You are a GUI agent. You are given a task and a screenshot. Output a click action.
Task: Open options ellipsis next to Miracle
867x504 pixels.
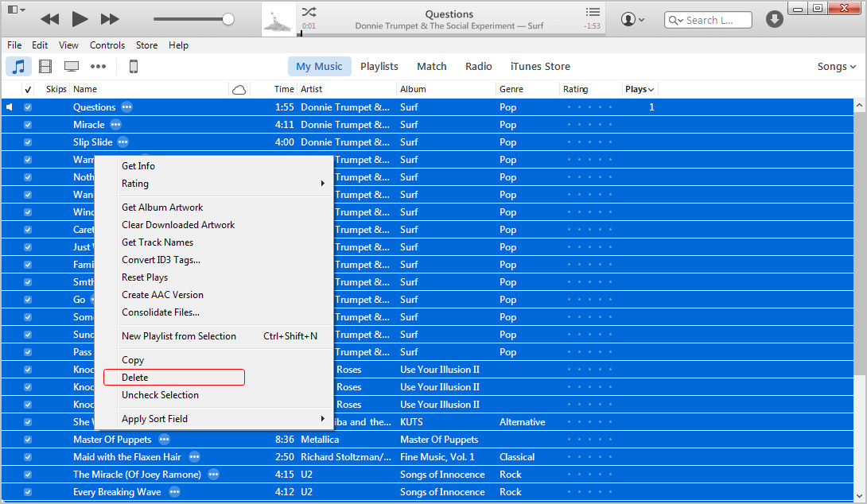pyautogui.click(x=115, y=125)
